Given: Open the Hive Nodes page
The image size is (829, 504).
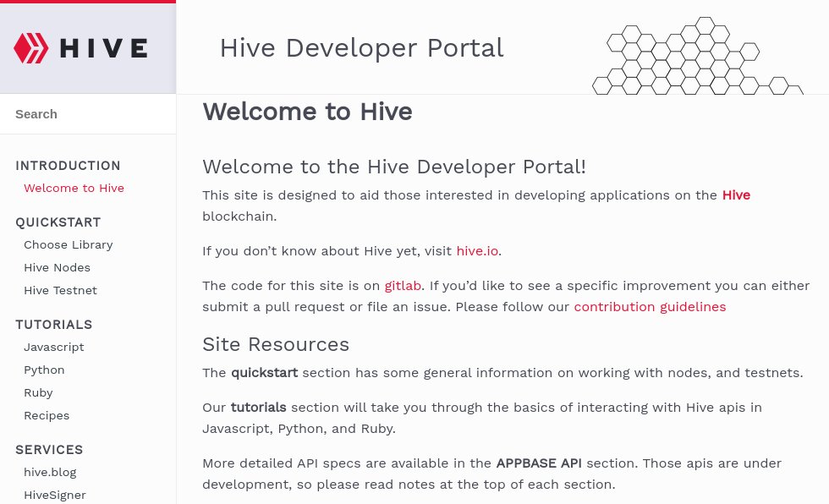Looking at the screenshot, I should pyautogui.click(x=57, y=267).
